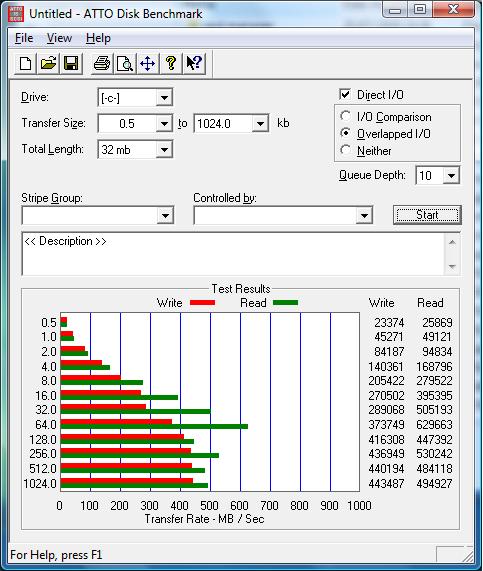
Task: Click the read value 530242
Action: click(434, 454)
